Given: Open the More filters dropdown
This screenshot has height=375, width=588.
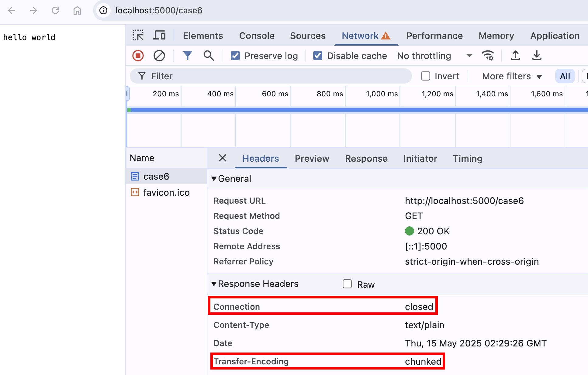Looking at the screenshot, I should pos(512,76).
